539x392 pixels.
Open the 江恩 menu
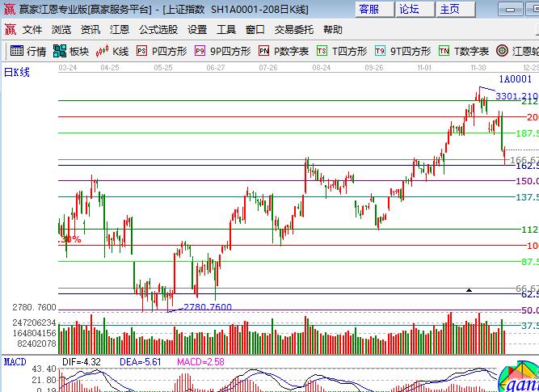[120, 30]
